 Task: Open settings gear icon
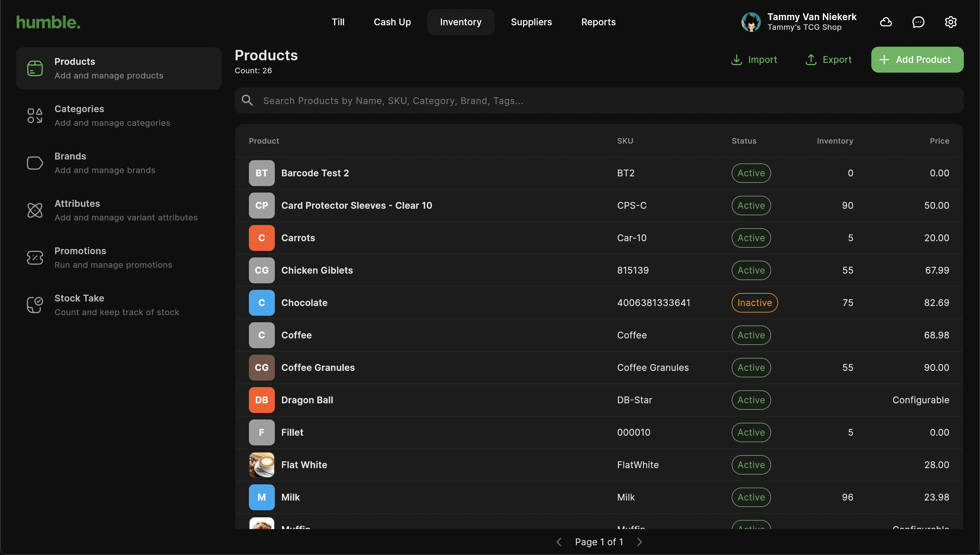[x=950, y=22]
